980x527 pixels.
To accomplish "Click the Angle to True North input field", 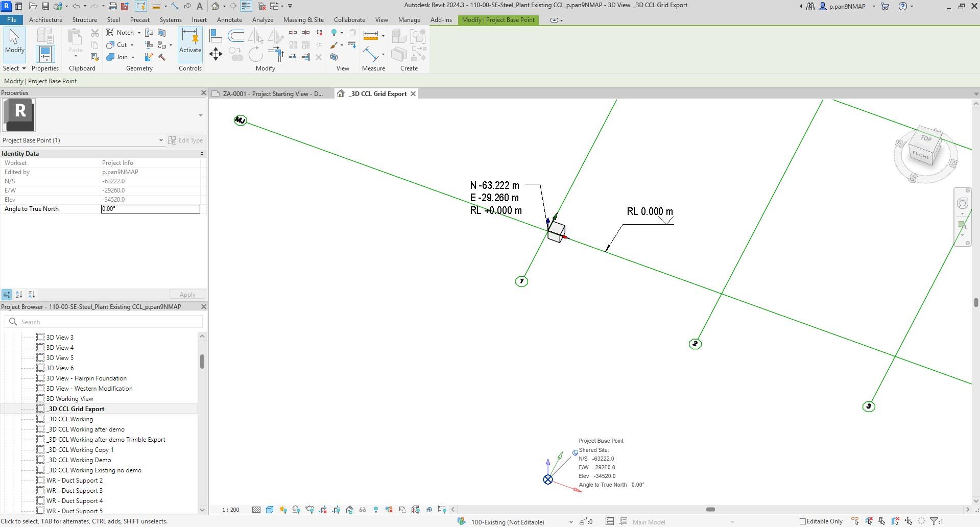I will 150,209.
